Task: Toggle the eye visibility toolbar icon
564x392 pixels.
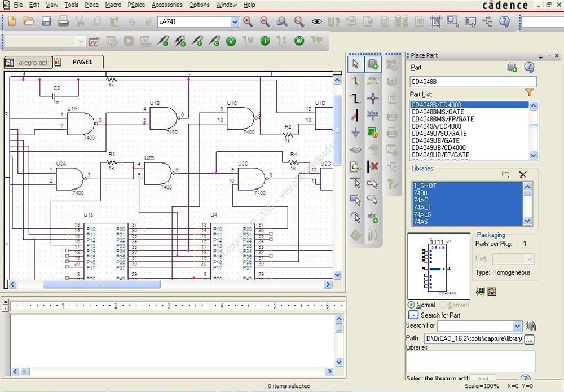Action: click(316, 21)
